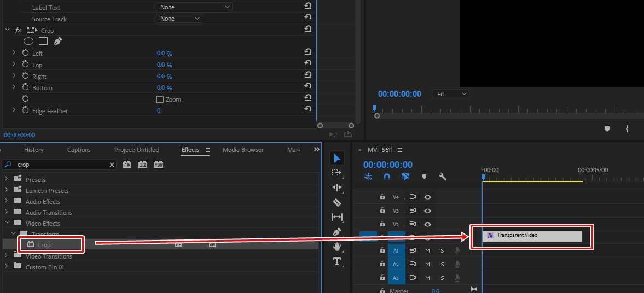644x293 pixels.
Task: Click the Effects tab
Action: tap(190, 150)
